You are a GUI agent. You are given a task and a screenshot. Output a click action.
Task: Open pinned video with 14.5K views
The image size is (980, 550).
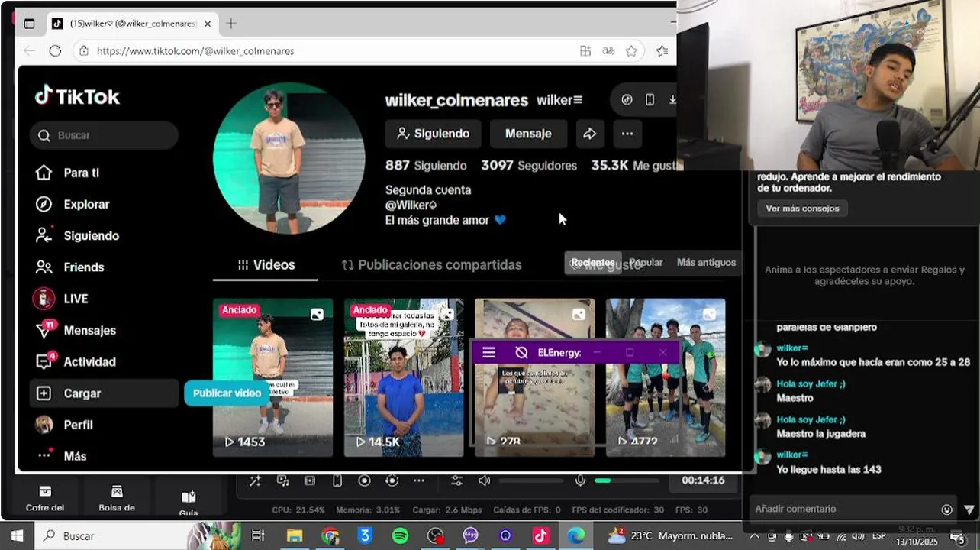point(404,377)
